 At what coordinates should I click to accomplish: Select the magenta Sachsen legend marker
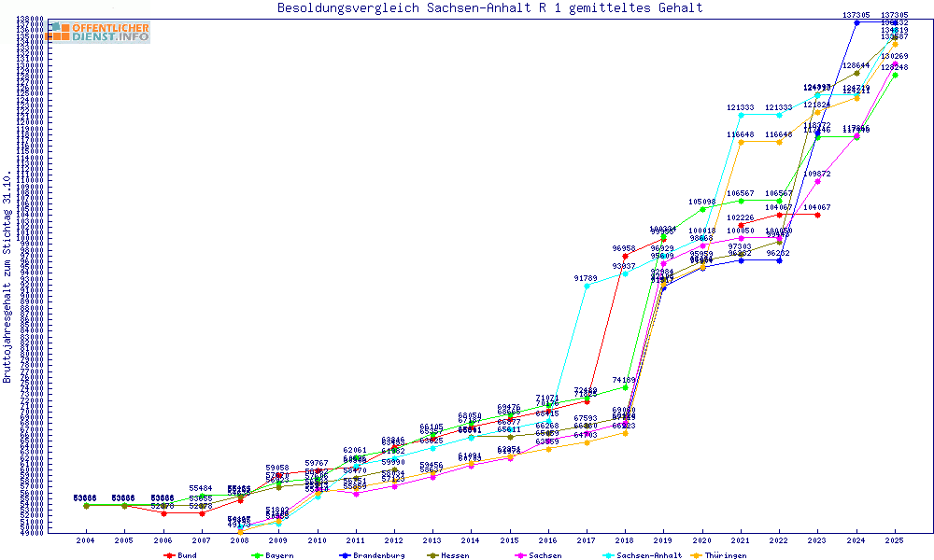(x=520, y=555)
